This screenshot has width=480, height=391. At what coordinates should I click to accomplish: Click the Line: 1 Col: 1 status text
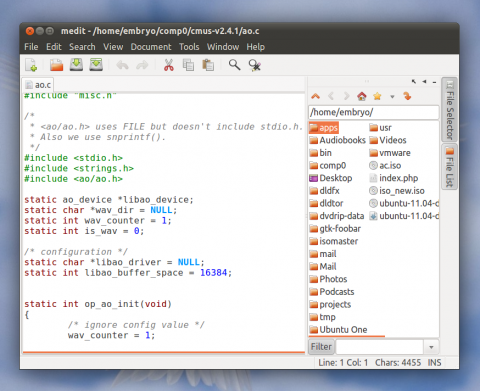[343, 363]
